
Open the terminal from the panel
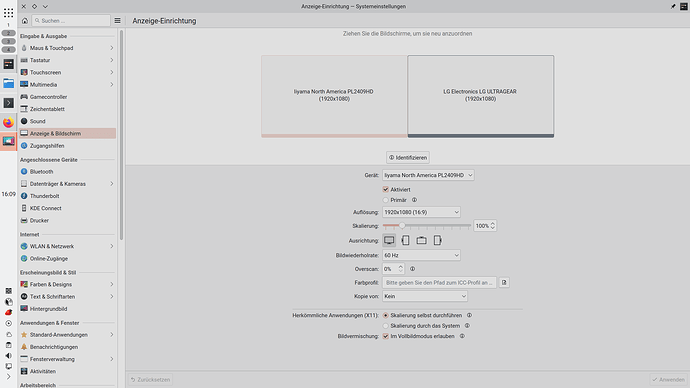pyautogui.click(x=8, y=103)
